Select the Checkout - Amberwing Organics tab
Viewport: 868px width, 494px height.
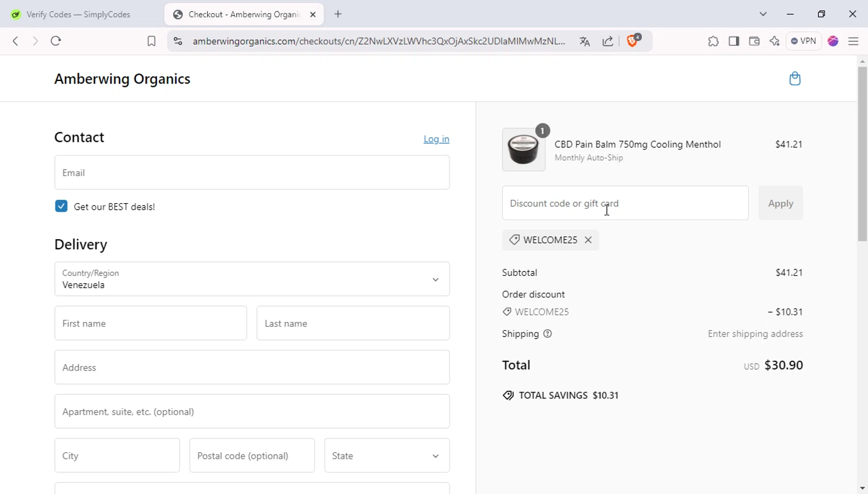pos(244,14)
